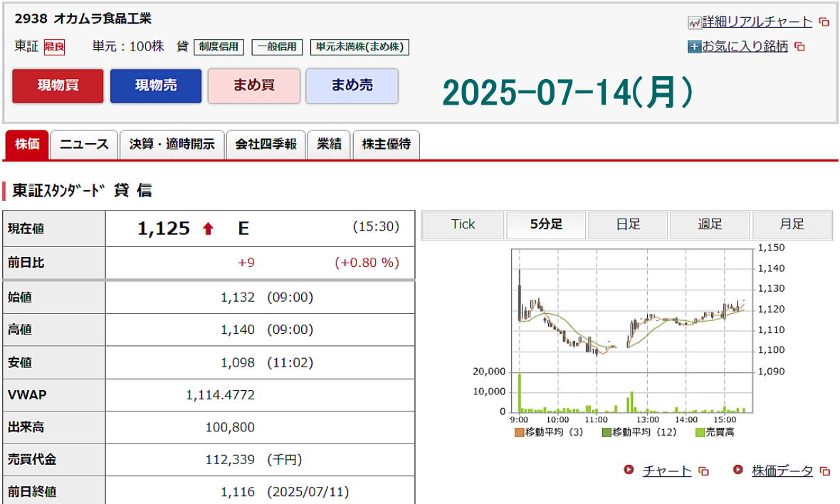Click the intraday 5-minute price chart
This screenshot has width=840, height=504.
coord(632,331)
